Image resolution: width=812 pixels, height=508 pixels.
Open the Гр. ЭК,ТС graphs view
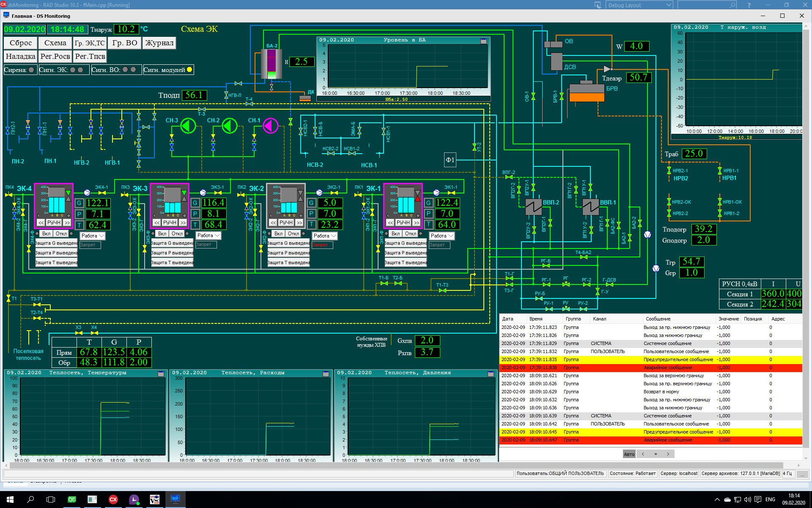[89, 43]
